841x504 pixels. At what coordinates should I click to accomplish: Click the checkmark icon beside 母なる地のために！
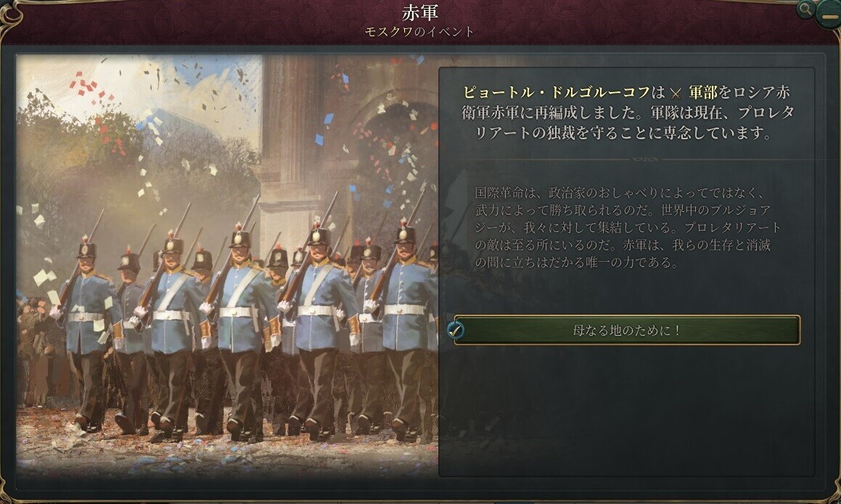pos(456,330)
